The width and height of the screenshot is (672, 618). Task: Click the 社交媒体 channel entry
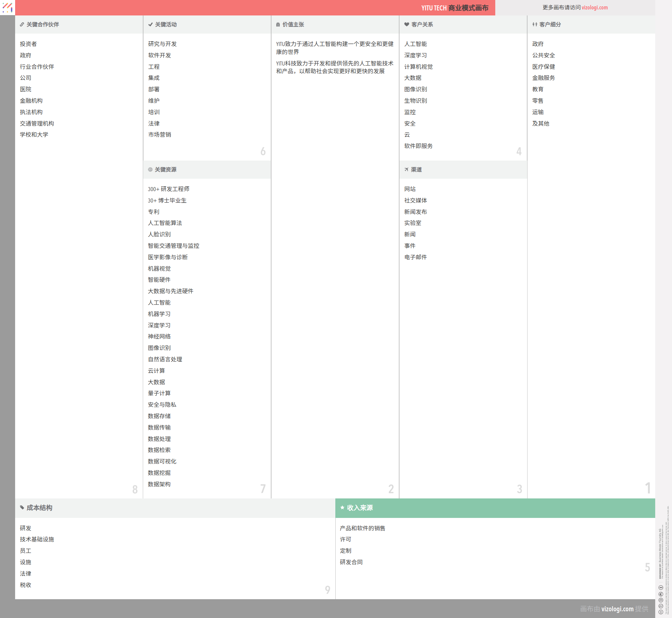tap(415, 201)
